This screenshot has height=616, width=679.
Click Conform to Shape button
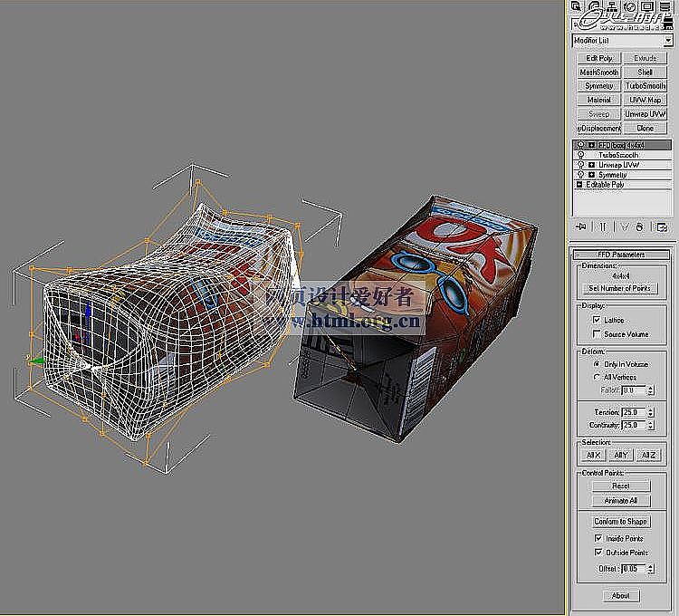tap(621, 522)
